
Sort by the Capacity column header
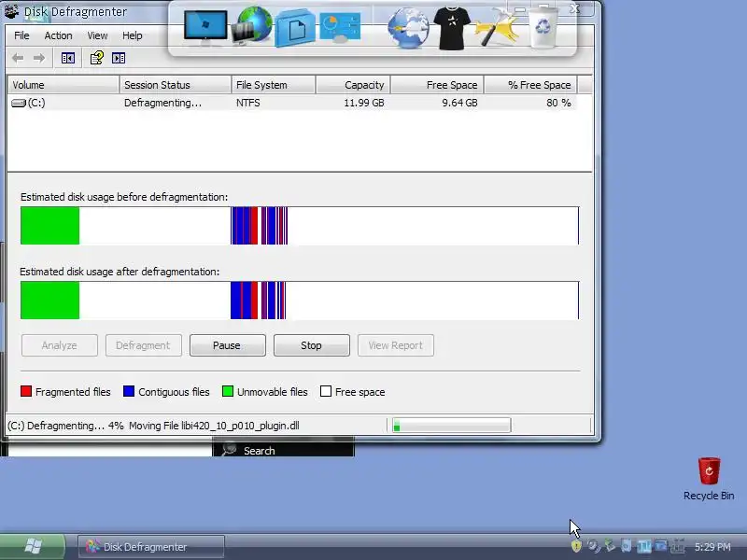click(353, 85)
